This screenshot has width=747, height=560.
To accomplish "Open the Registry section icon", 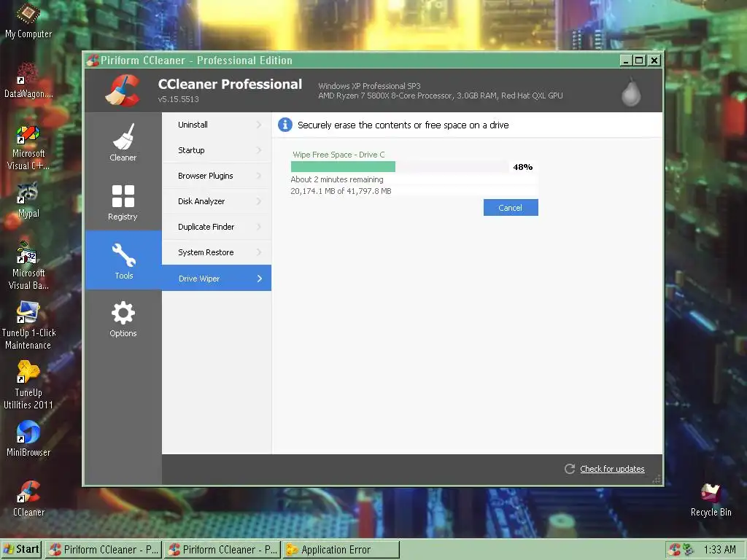I will tap(123, 195).
